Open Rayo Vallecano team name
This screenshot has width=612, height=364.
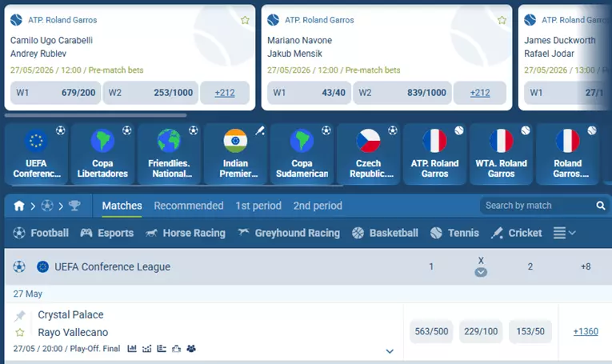tap(73, 332)
